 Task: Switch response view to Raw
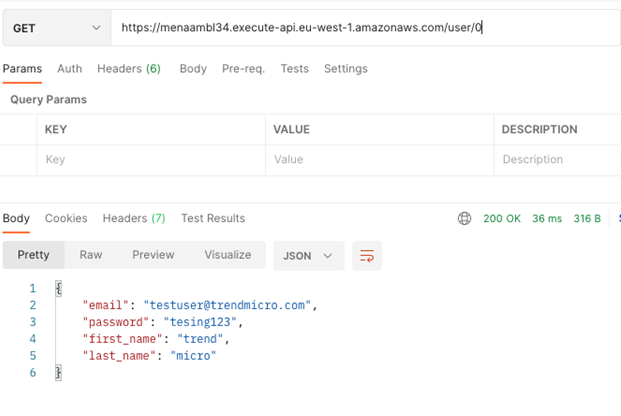point(91,255)
